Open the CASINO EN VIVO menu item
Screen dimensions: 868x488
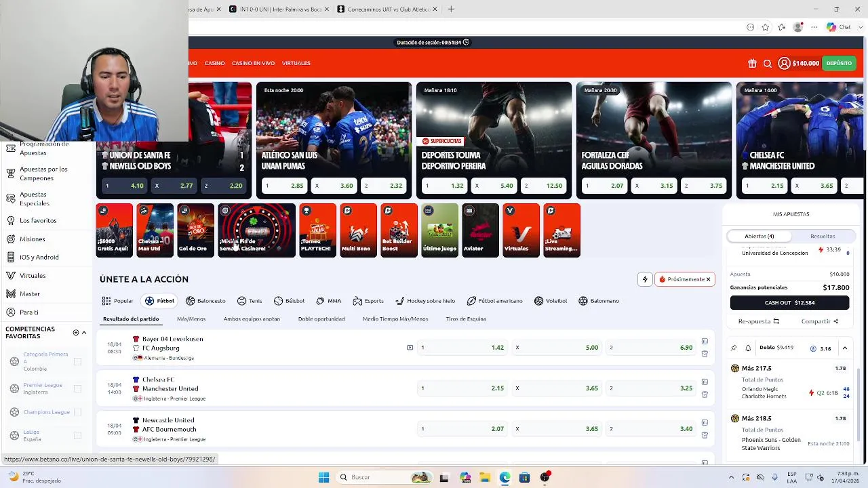pos(253,63)
